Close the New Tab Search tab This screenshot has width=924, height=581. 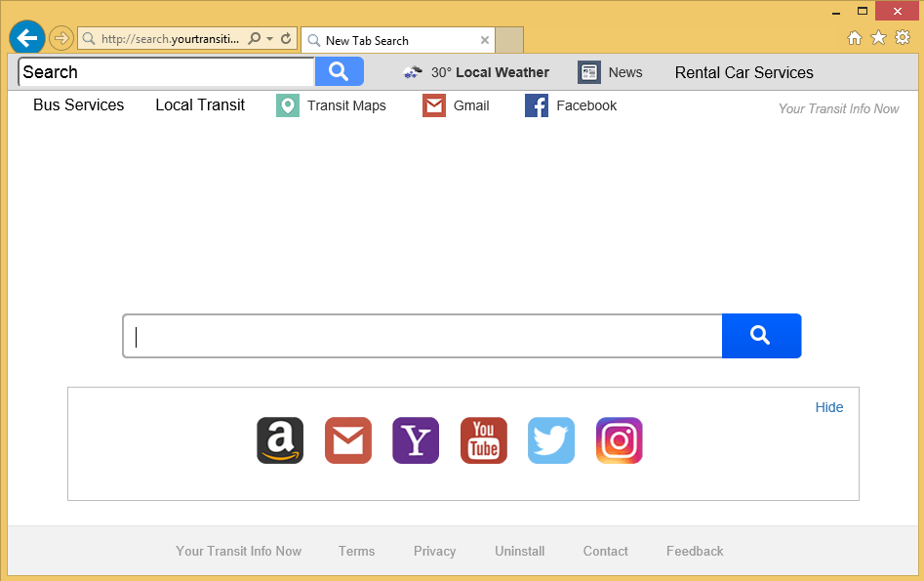(x=484, y=40)
